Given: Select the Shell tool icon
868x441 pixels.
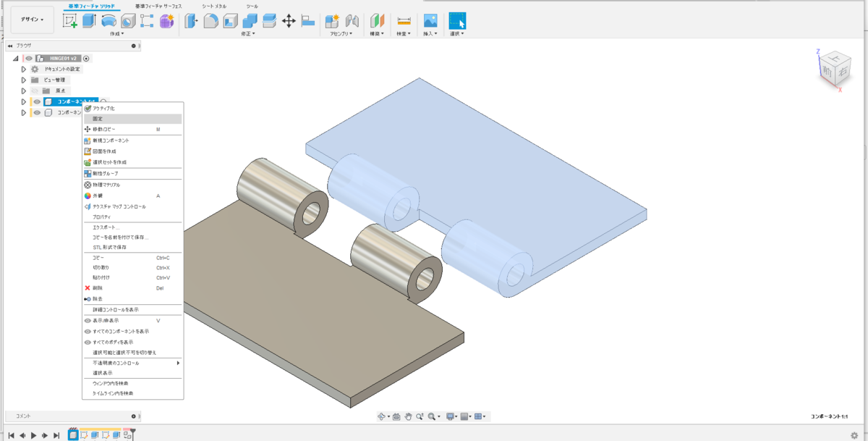Looking at the screenshot, I should pyautogui.click(x=230, y=21).
